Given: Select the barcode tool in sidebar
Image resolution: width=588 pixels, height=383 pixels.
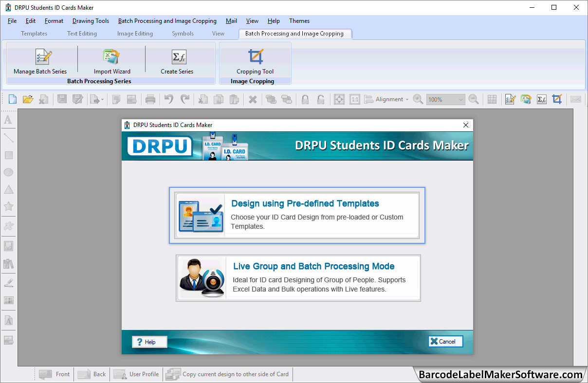Looking at the screenshot, I should click(x=8, y=300).
